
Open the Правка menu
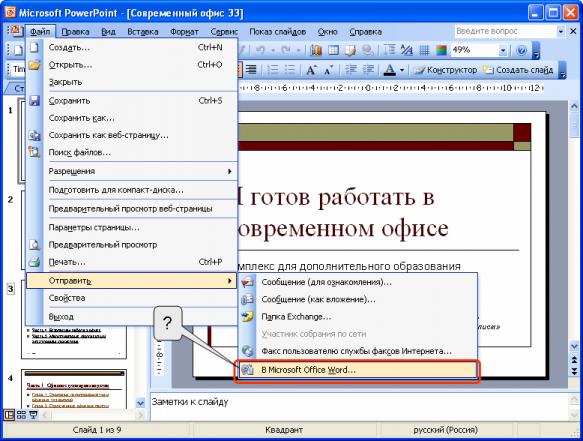pyautogui.click(x=75, y=32)
